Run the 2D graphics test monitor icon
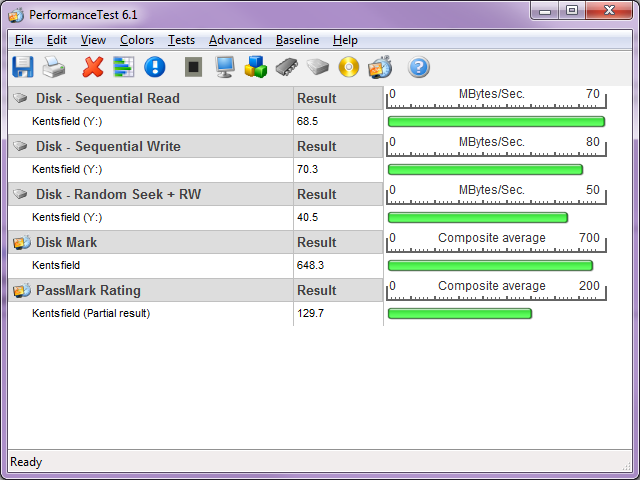 point(225,67)
